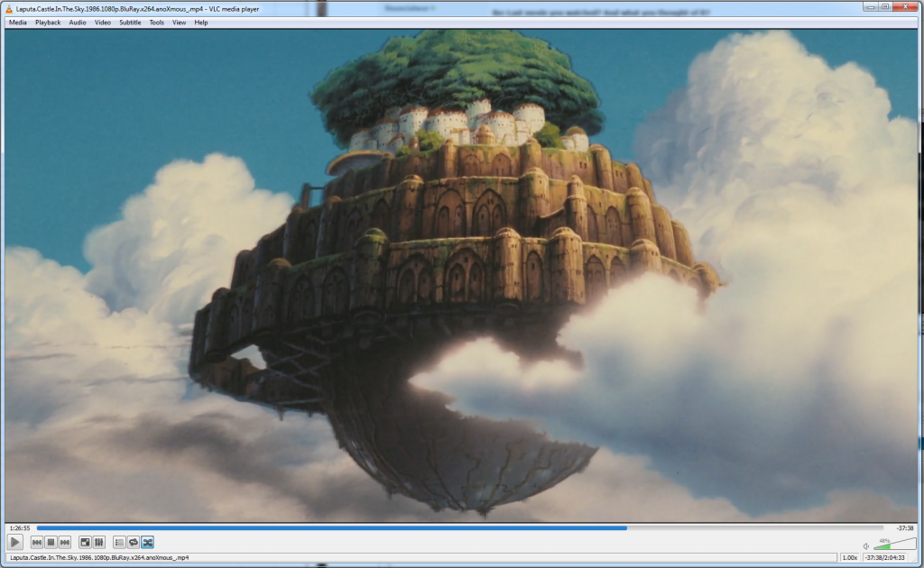Image resolution: width=924 pixels, height=568 pixels.
Task: Open the Tools menu
Action: coord(156,23)
